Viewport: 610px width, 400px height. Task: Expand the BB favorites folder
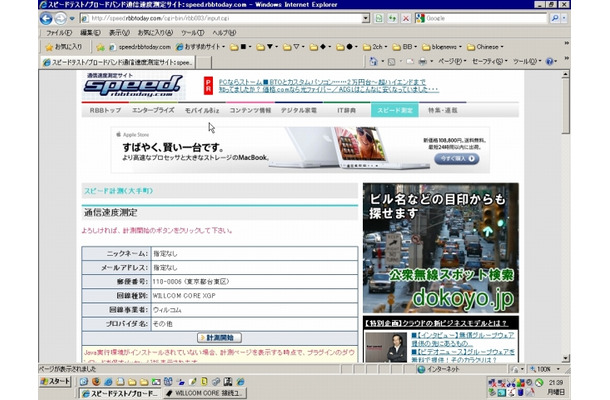click(405, 47)
